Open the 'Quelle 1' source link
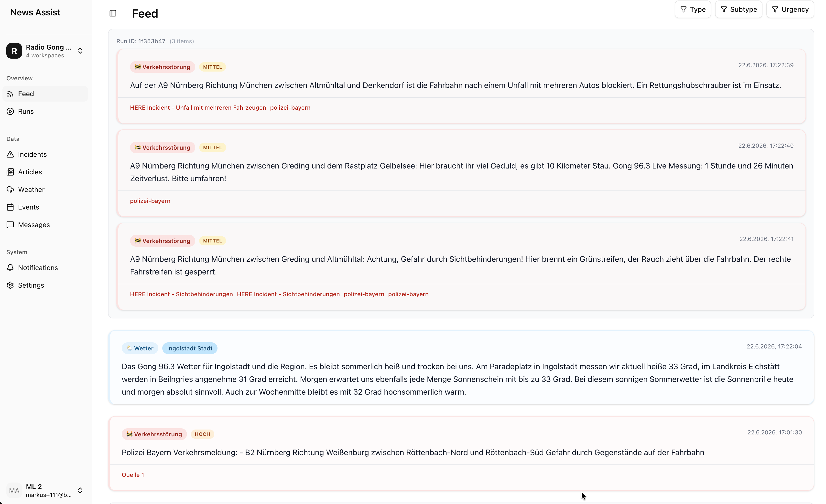The height and width of the screenshot is (504, 826). (133, 475)
